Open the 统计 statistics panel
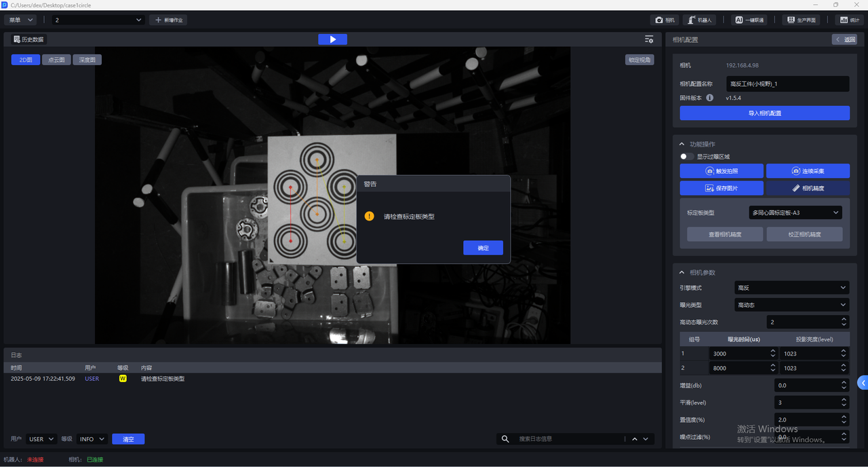The height and width of the screenshot is (467, 868). click(850, 20)
